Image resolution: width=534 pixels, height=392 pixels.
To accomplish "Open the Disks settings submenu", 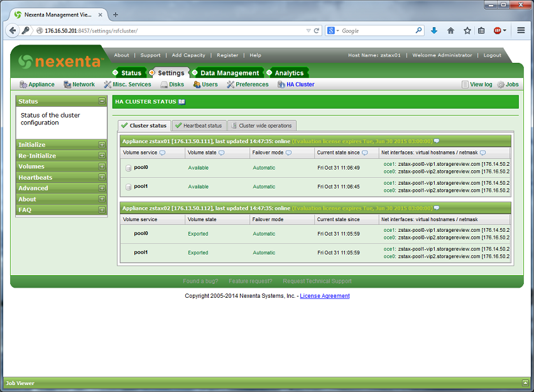I will pyautogui.click(x=172, y=84).
